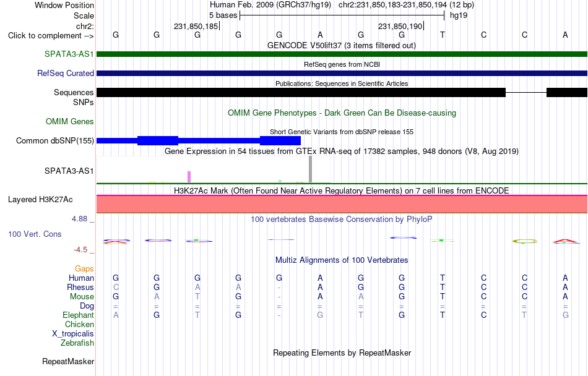Screen dimensions: 588x376
Task: Open H3K27Ac Mark track title
Action: (x=342, y=191)
